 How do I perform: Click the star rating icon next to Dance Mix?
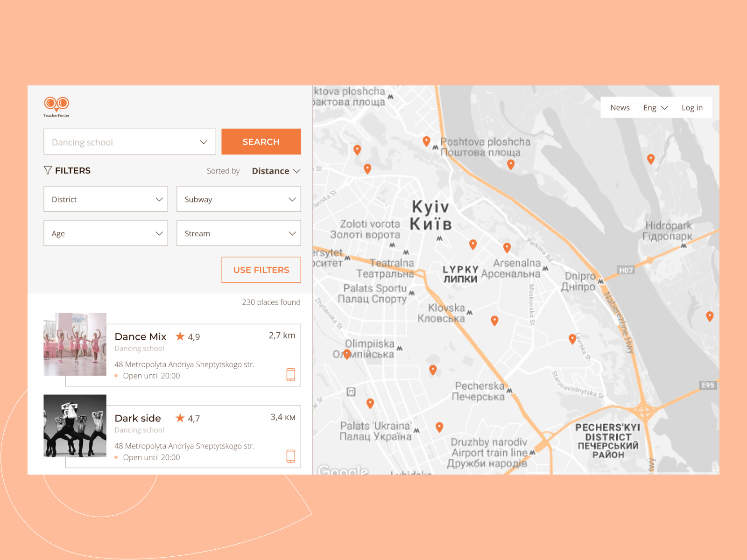pos(180,336)
